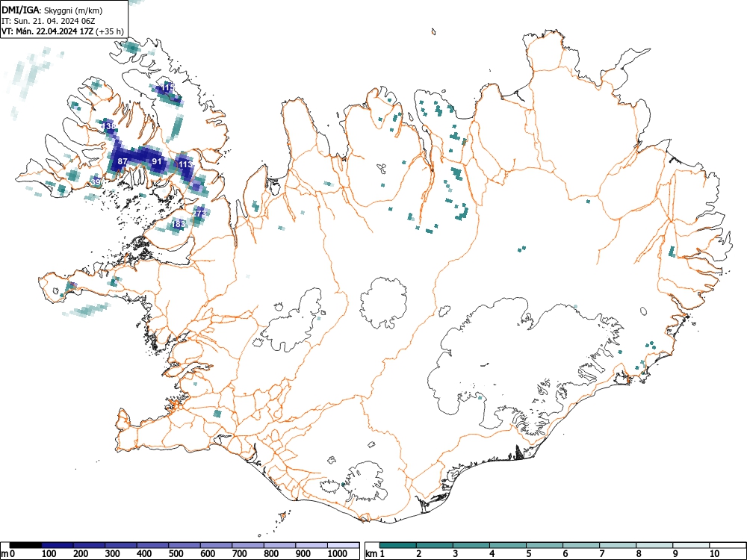
Task: Click the 6 label in the km legend
Action: (x=565, y=554)
